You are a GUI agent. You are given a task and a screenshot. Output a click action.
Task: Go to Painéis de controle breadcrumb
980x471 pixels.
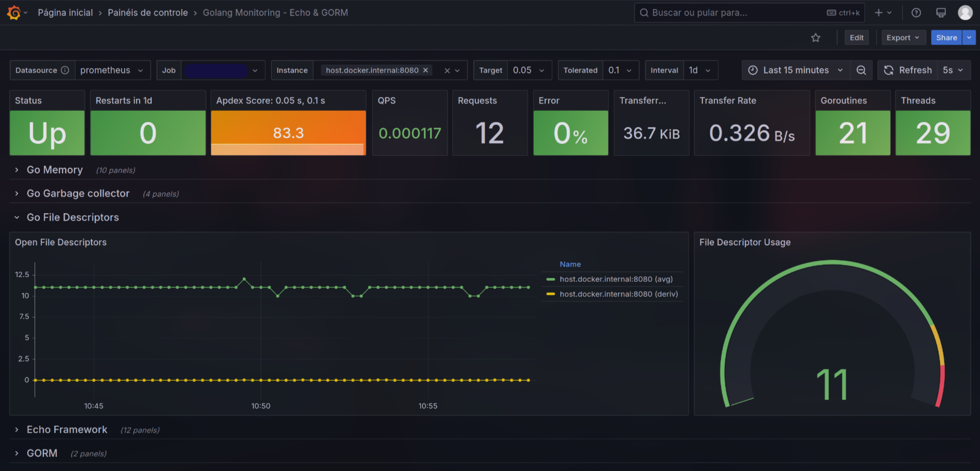tap(148, 12)
